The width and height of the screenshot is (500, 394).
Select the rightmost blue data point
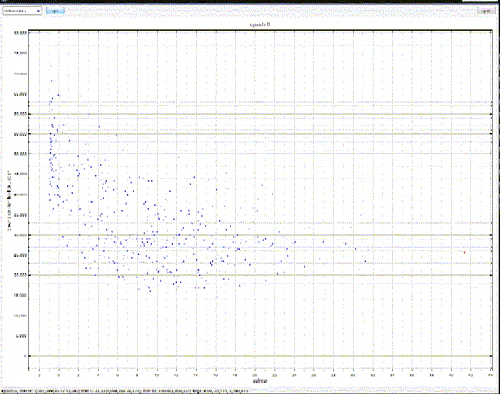click(365, 261)
